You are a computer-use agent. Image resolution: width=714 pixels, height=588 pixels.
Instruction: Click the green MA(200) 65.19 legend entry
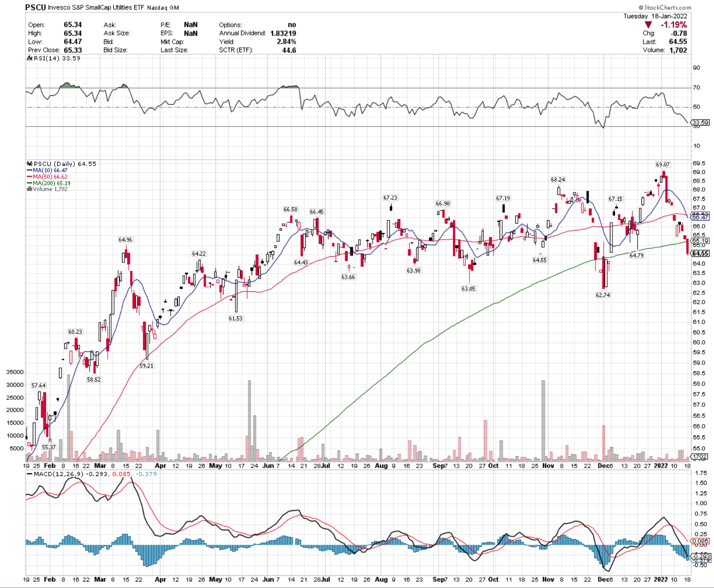coord(49,183)
